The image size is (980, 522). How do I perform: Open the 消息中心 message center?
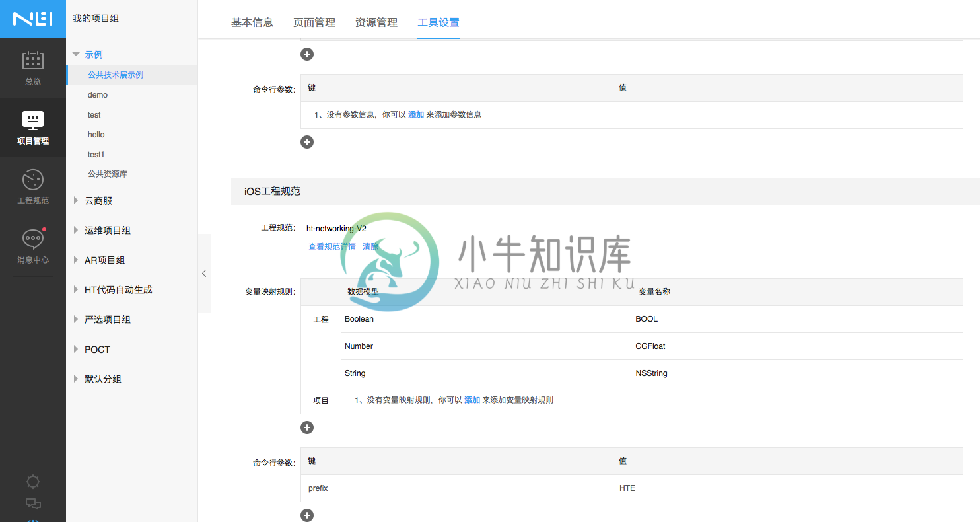(33, 246)
